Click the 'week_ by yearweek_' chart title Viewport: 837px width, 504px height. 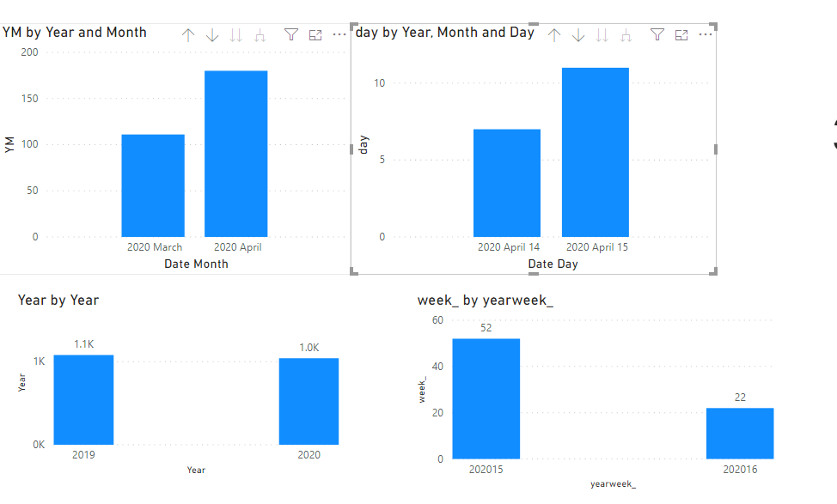(486, 301)
